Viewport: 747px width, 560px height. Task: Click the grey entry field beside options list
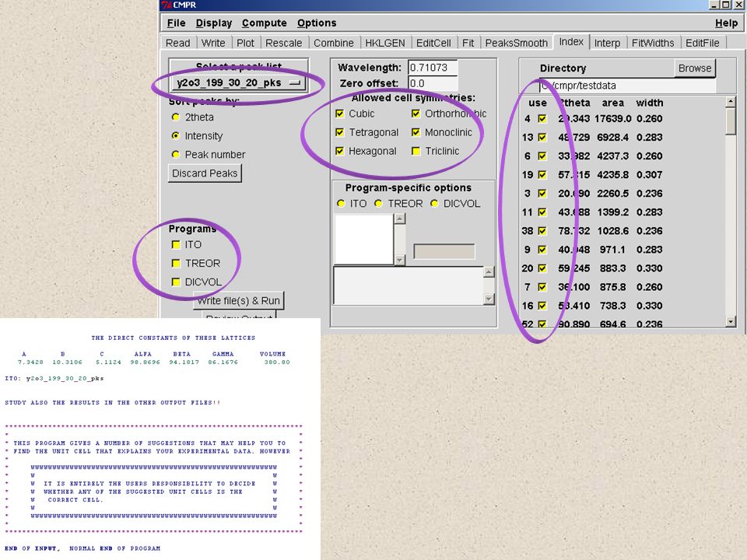(444, 251)
